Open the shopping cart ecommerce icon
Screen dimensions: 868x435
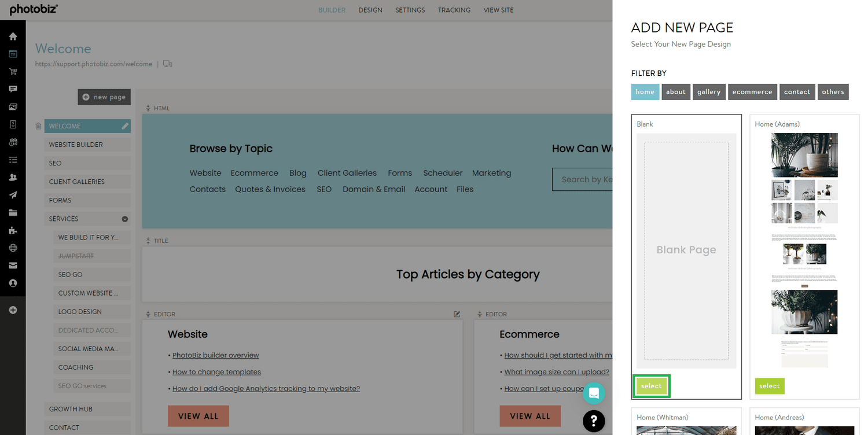click(13, 72)
